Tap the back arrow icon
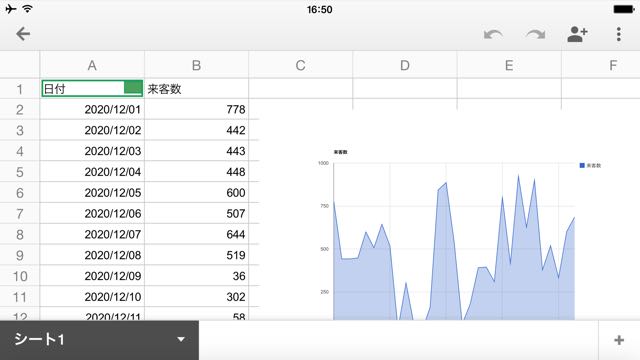This screenshot has width=640, height=360. coord(23,34)
